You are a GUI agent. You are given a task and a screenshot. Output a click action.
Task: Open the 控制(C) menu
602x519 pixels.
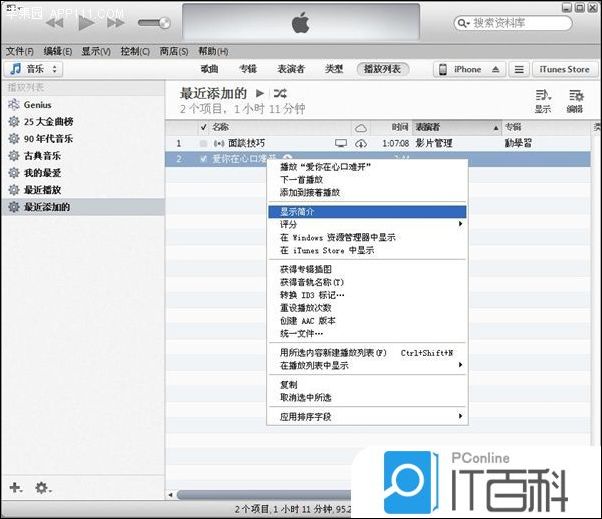[135, 51]
